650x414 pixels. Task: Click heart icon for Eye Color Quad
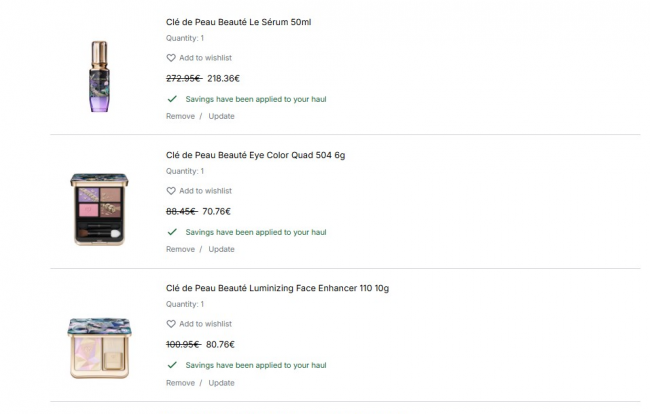(x=171, y=191)
